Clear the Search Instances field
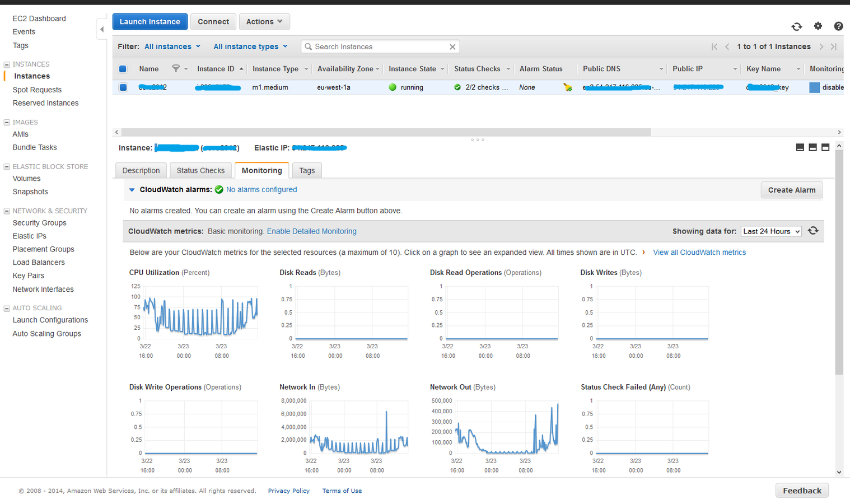The height and width of the screenshot is (504, 850). [452, 47]
